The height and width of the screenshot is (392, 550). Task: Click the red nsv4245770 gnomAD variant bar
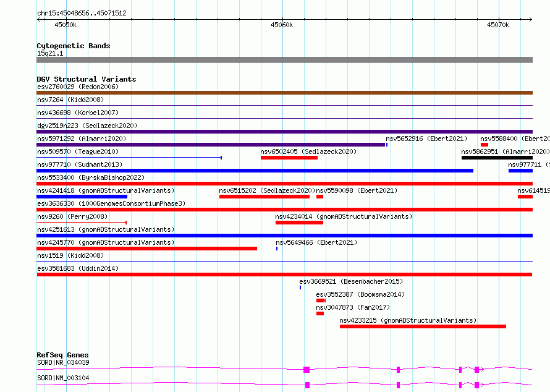pos(146,249)
